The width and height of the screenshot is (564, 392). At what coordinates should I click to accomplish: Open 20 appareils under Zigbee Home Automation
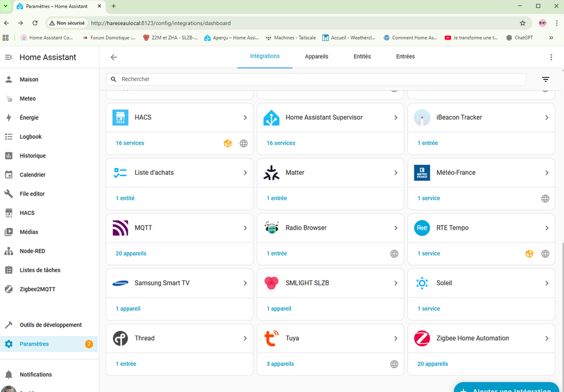coord(433,364)
